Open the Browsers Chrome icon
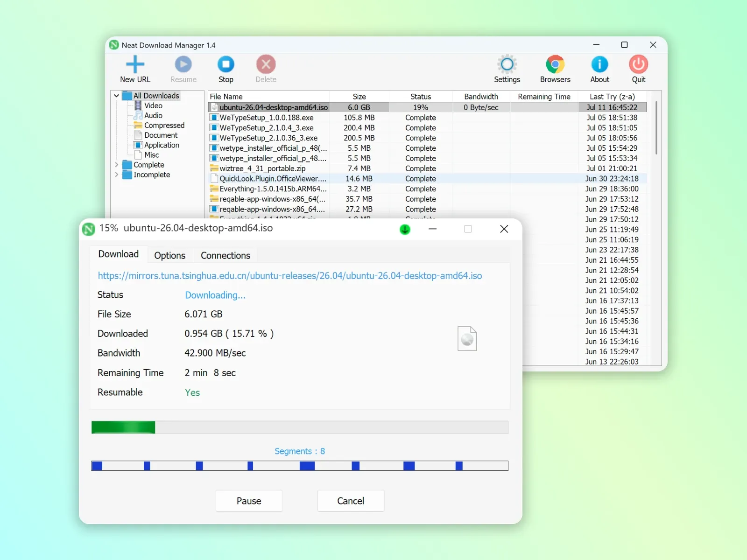The width and height of the screenshot is (747, 560). tap(555, 64)
